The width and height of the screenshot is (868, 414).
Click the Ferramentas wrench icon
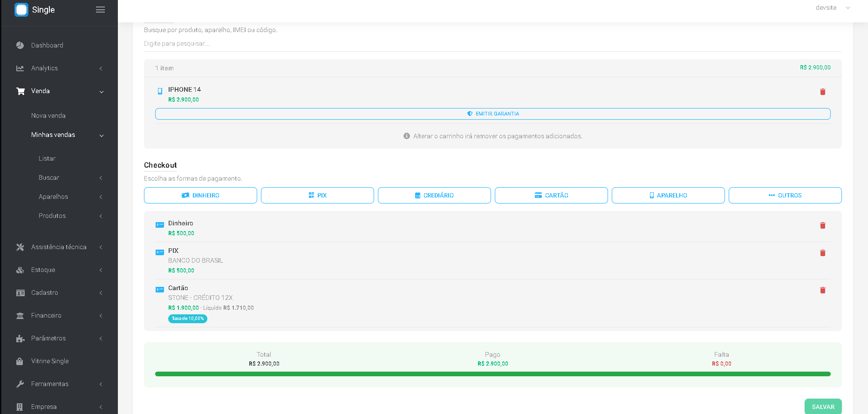click(x=20, y=384)
